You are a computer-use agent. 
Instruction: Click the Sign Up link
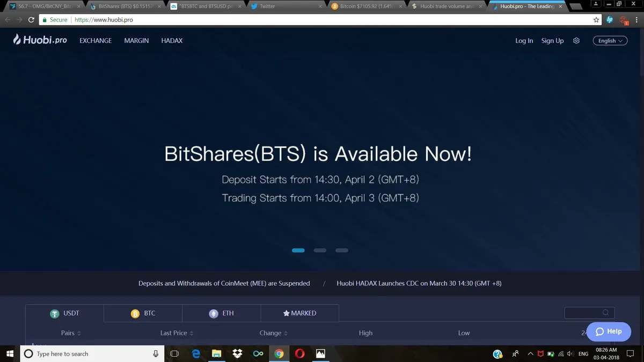click(552, 41)
